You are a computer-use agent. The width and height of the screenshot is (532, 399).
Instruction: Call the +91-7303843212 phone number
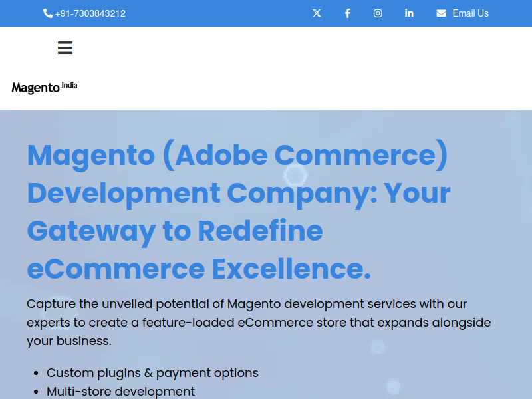[x=90, y=13]
